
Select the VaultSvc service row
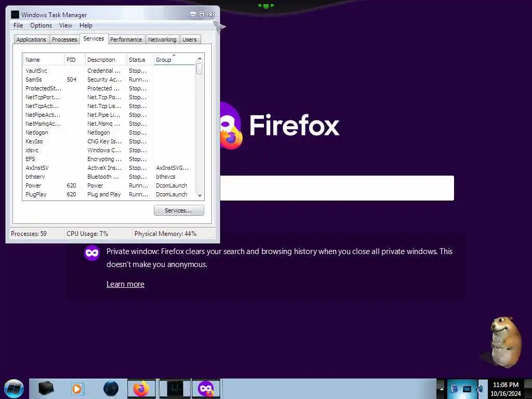point(109,71)
